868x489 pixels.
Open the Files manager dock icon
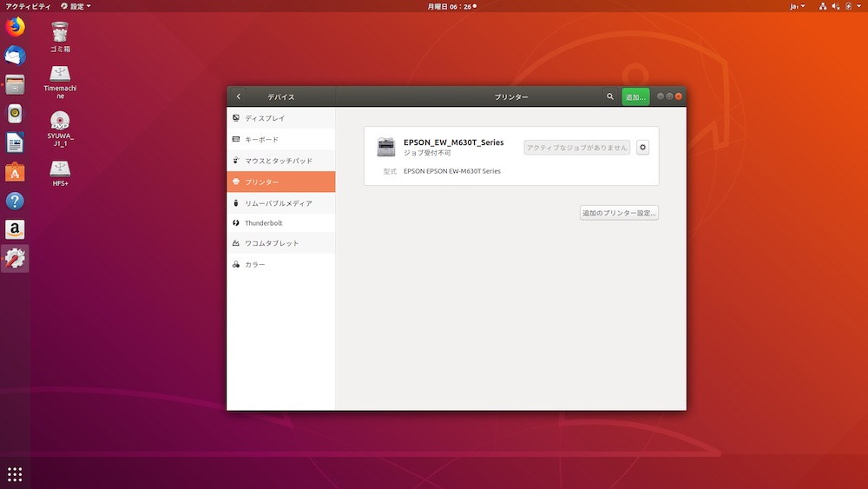(x=15, y=85)
